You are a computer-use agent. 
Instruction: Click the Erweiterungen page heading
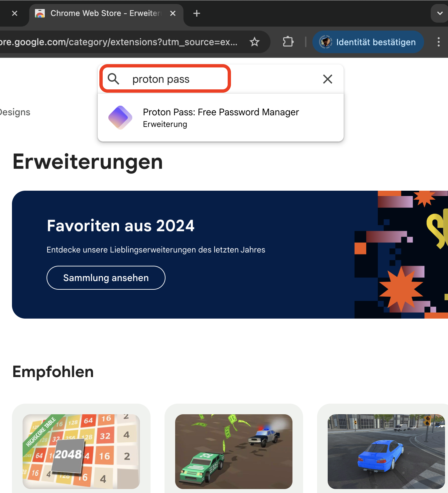tap(88, 162)
